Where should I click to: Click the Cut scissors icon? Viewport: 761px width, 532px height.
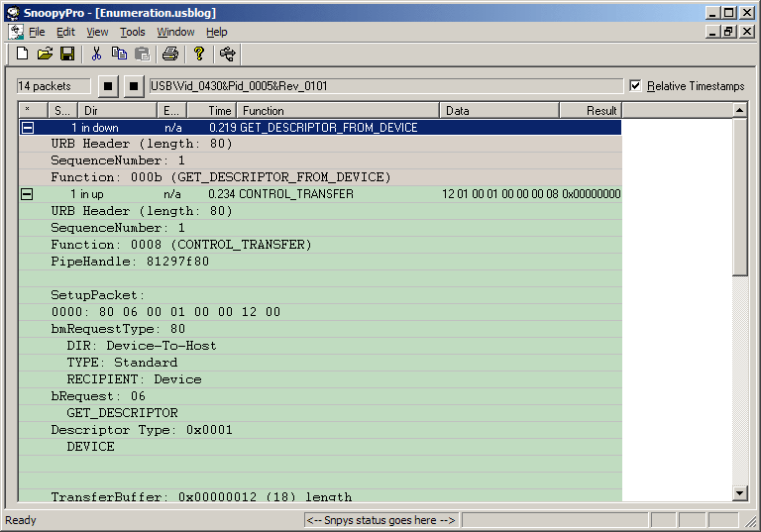(x=96, y=53)
